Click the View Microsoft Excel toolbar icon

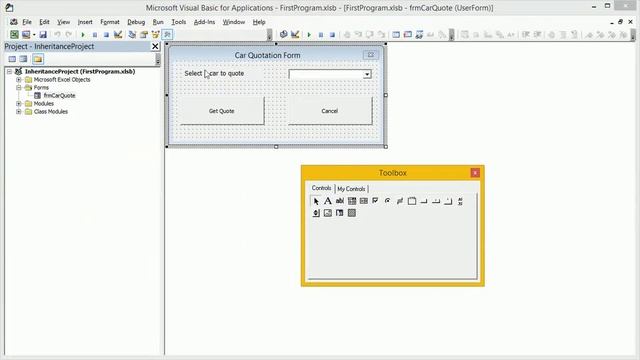tap(14, 35)
